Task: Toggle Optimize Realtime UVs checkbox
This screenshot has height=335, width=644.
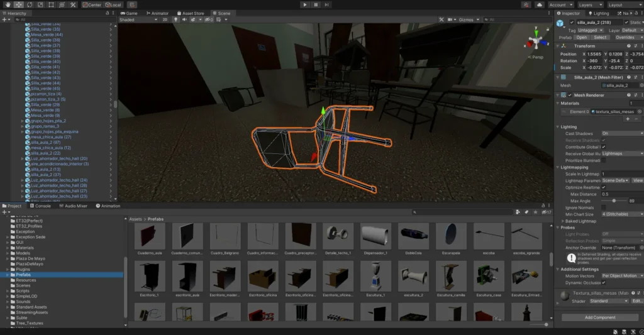Action: [604, 187]
